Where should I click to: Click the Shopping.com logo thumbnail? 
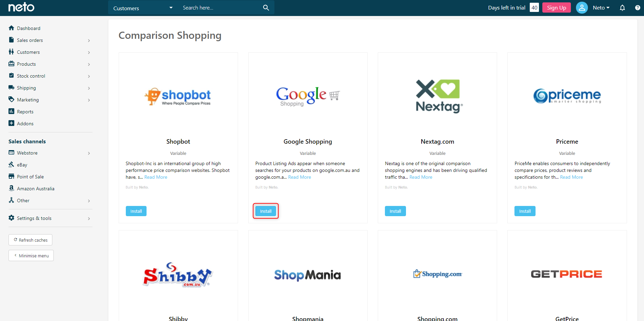(438, 274)
